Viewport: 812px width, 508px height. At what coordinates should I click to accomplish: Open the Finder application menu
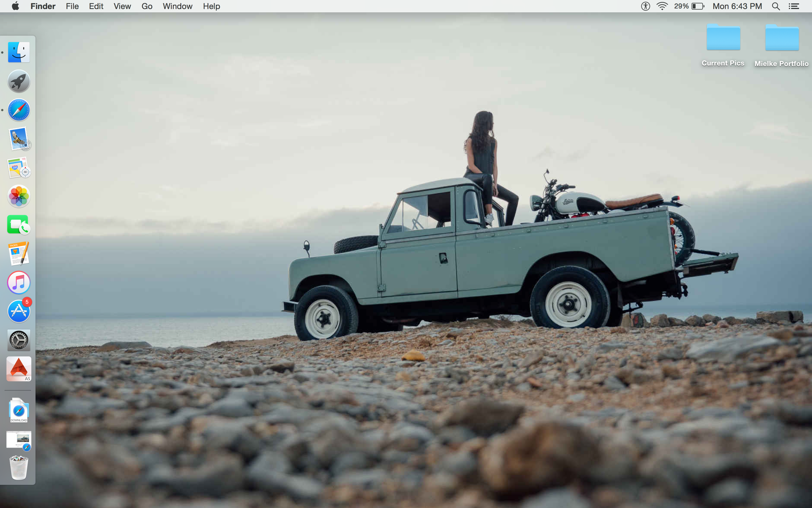click(x=43, y=6)
